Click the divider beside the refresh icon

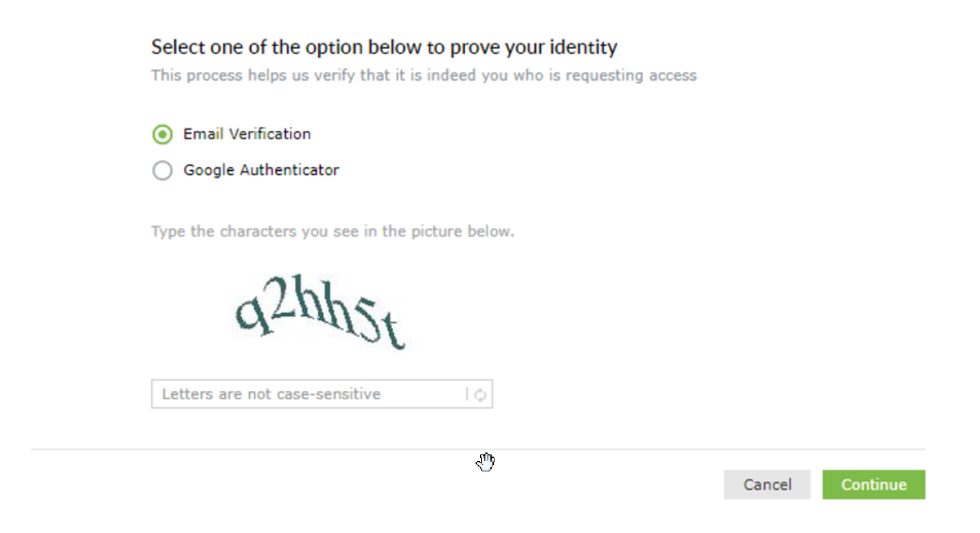coord(467,394)
